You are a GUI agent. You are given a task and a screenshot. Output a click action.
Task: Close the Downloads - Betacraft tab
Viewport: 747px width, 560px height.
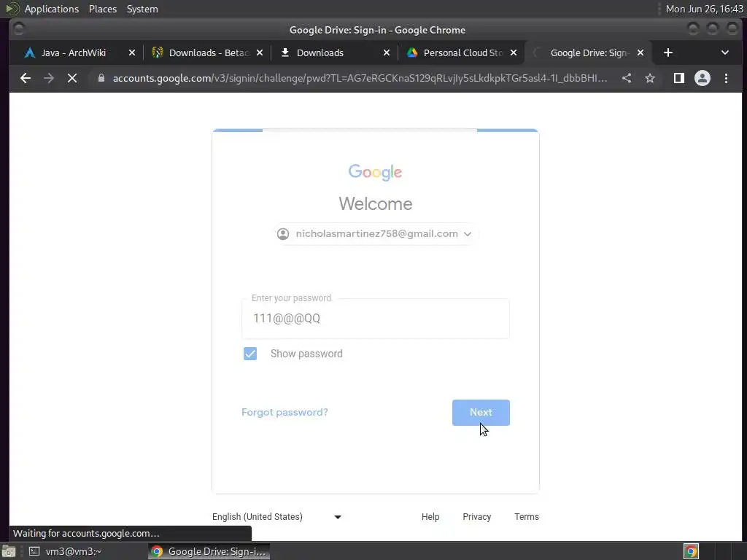point(260,52)
